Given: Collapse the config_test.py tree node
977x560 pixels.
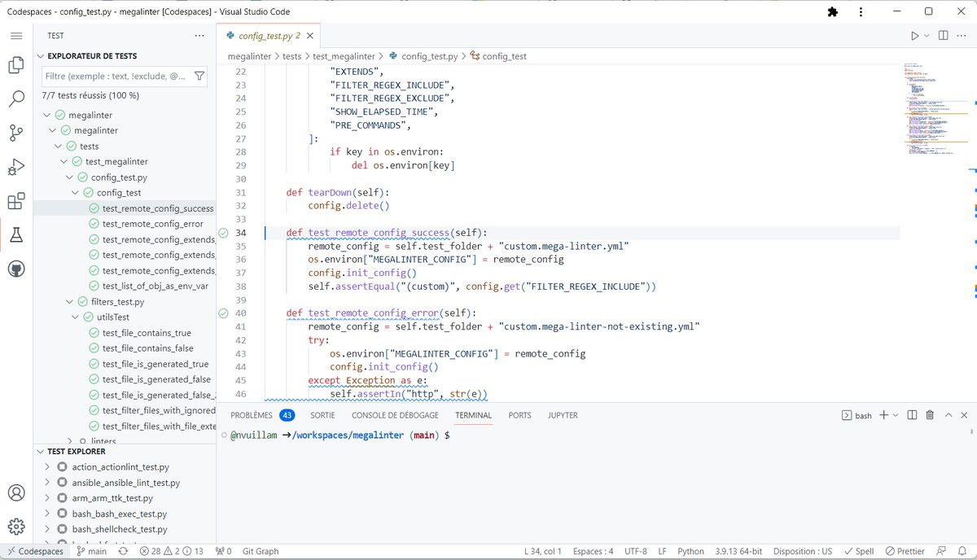Looking at the screenshot, I should click(70, 177).
